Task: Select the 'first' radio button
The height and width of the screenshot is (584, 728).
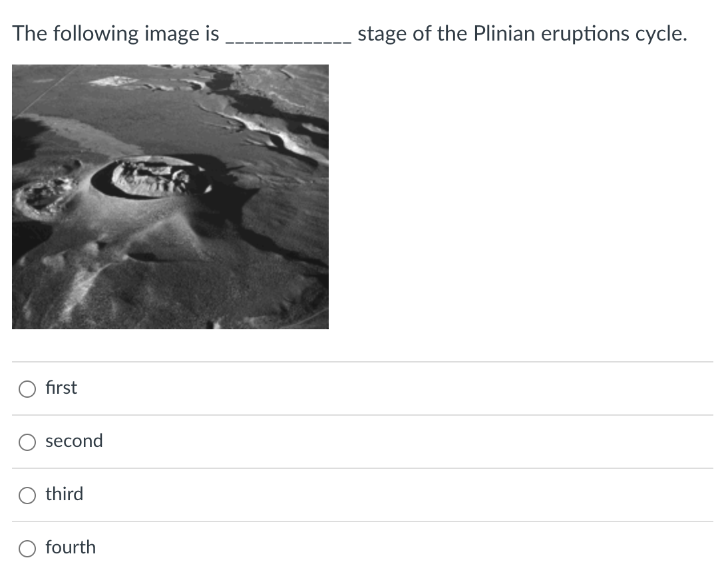Action: click(27, 388)
